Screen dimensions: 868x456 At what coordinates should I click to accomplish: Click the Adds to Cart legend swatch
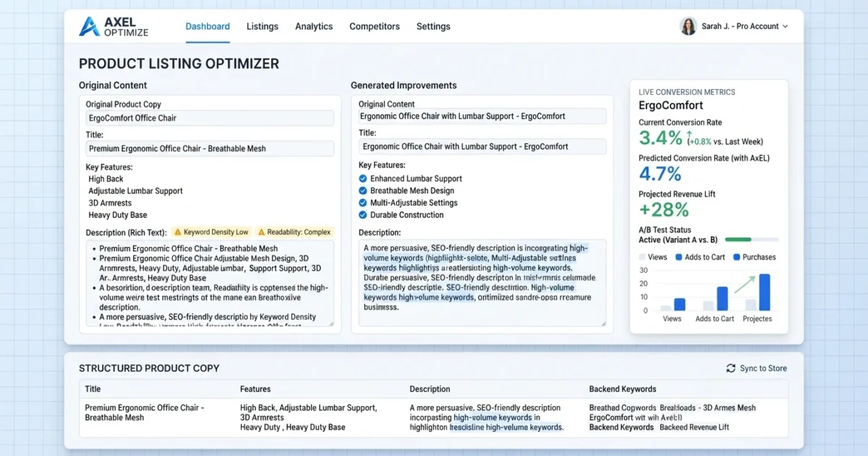(678, 257)
